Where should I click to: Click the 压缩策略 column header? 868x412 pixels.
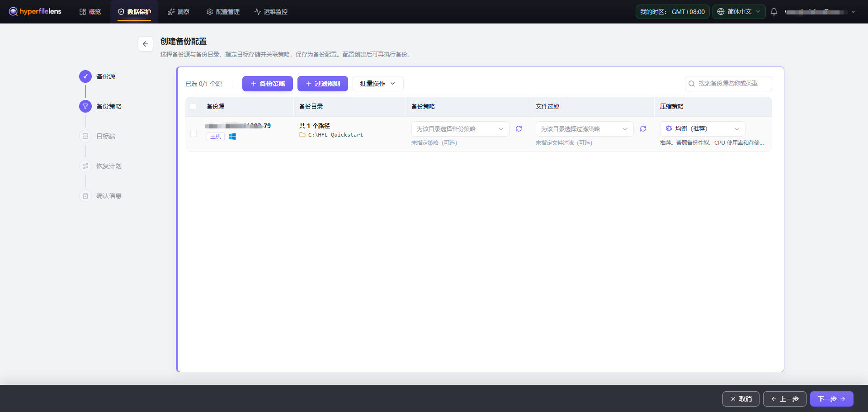(x=672, y=106)
